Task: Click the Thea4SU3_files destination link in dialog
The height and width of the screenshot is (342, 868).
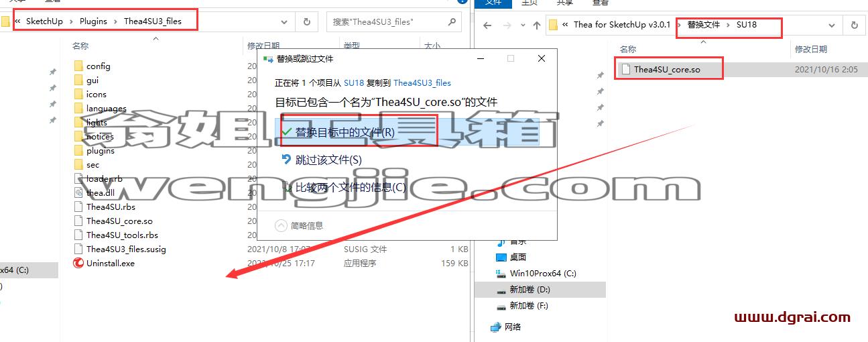Action: pyautogui.click(x=422, y=83)
